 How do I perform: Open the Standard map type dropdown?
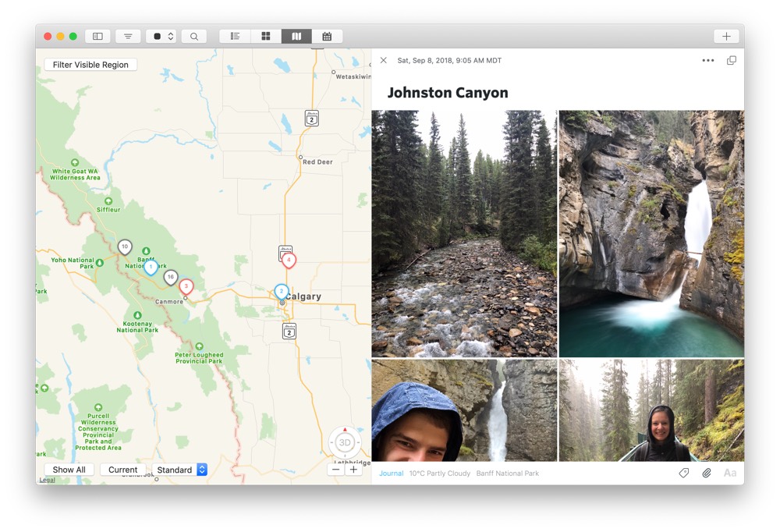[x=179, y=470]
